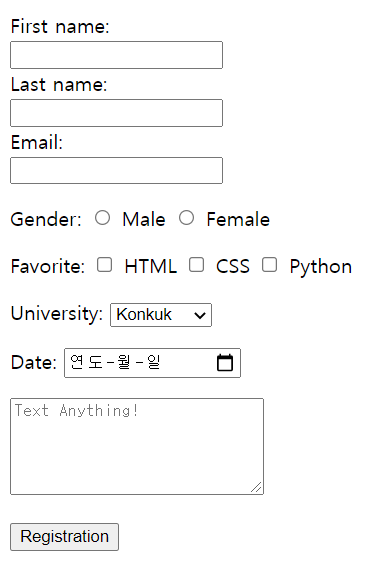Open the University dropdown showing Konkuk
365x566 pixels.
click(x=161, y=315)
